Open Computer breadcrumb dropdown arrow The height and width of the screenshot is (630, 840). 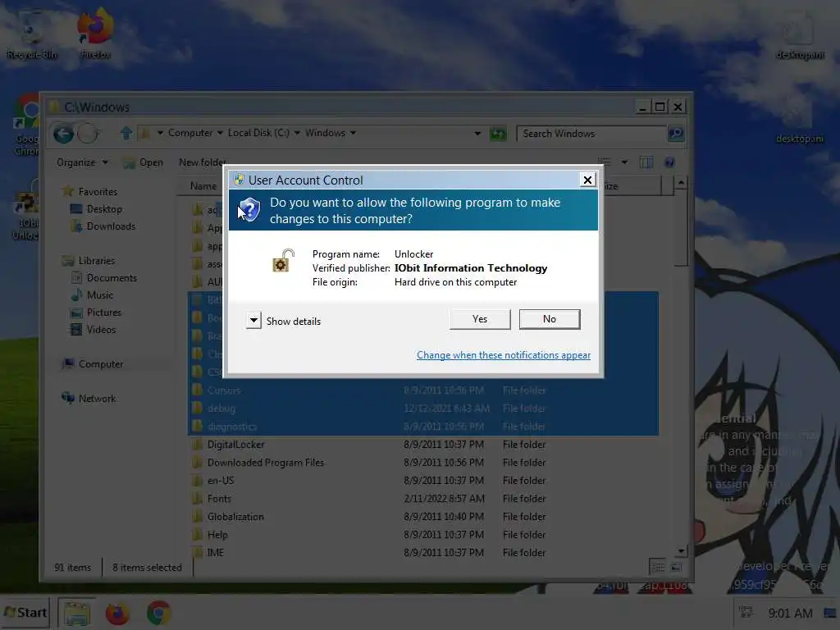click(220, 133)
